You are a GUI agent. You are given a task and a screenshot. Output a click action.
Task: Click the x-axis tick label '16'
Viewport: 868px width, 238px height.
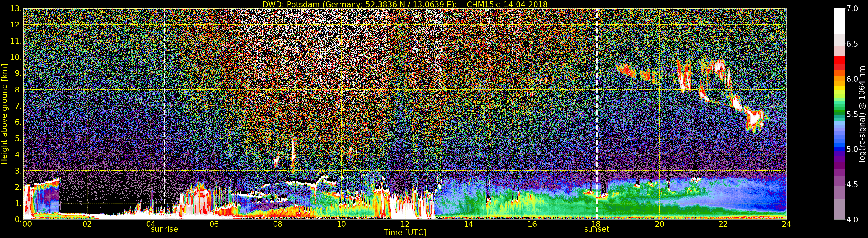click(532, 224)
